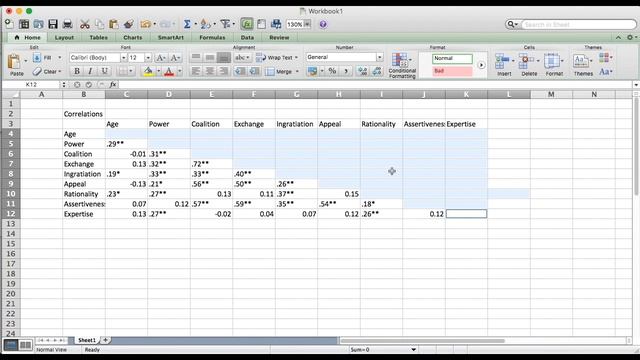The width and height of the screenshot is (640, 360).
Task: Click the Search in Sheet field
Action: (x=578, y=24)
